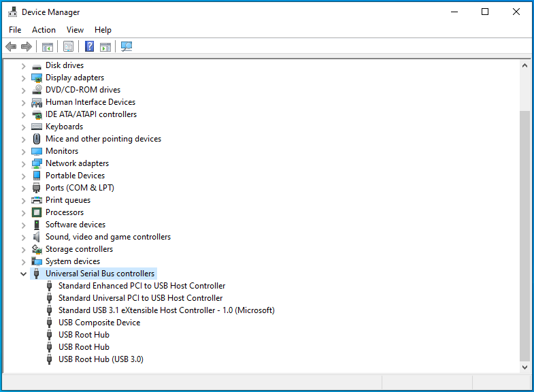Click Show/Hide Console Tree toolbar icon
The width and height of the screenshot is (534, 392).
48,47
